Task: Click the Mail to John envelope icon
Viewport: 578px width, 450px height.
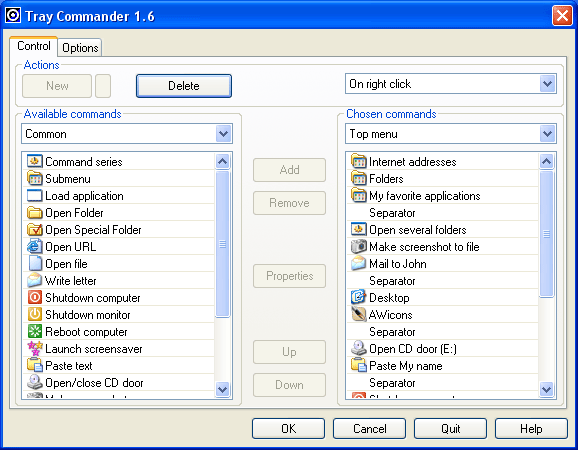Action: coord(359,264)
